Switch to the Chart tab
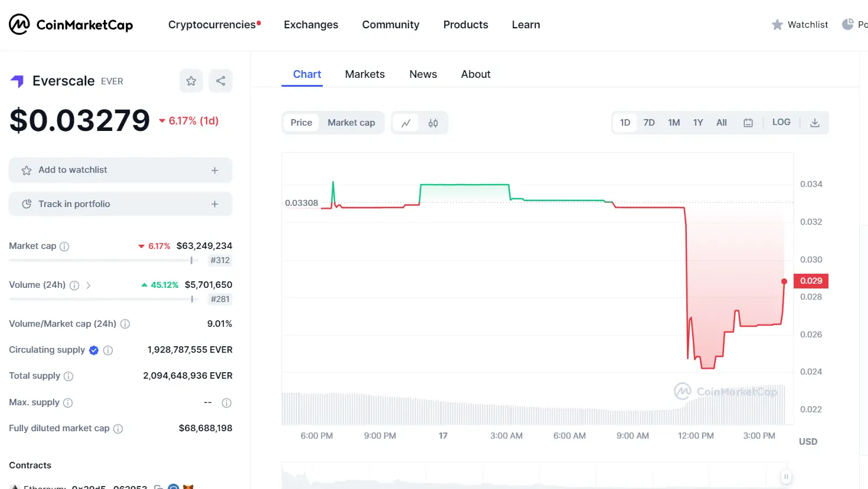Image resolution: width=868 pixels, height=489 pixels. (307, 74)
